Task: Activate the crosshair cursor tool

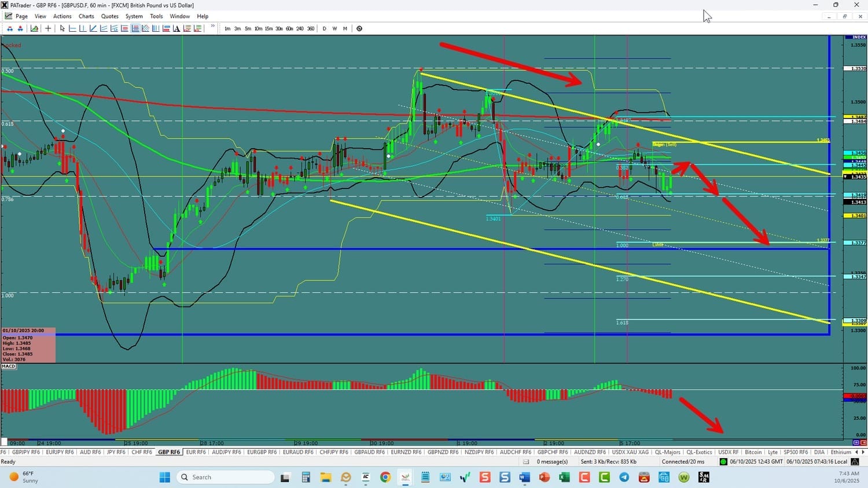Action: click(x=48, y=28)
